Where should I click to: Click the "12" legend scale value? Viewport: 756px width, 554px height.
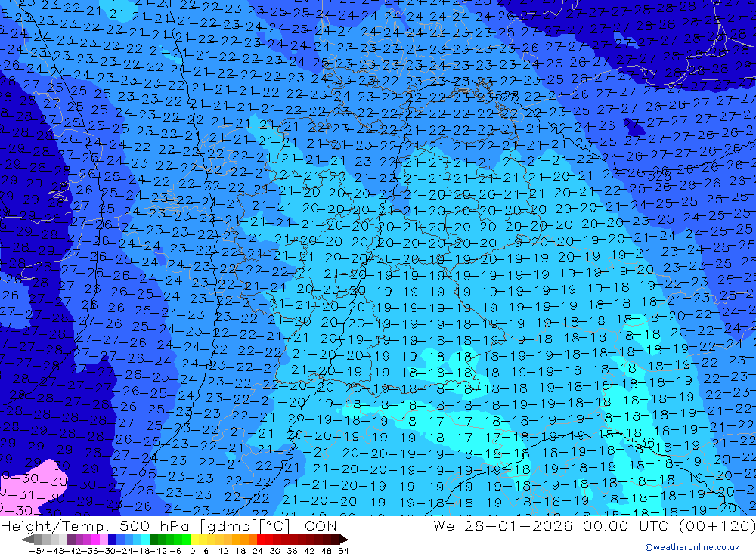point(224,551)
